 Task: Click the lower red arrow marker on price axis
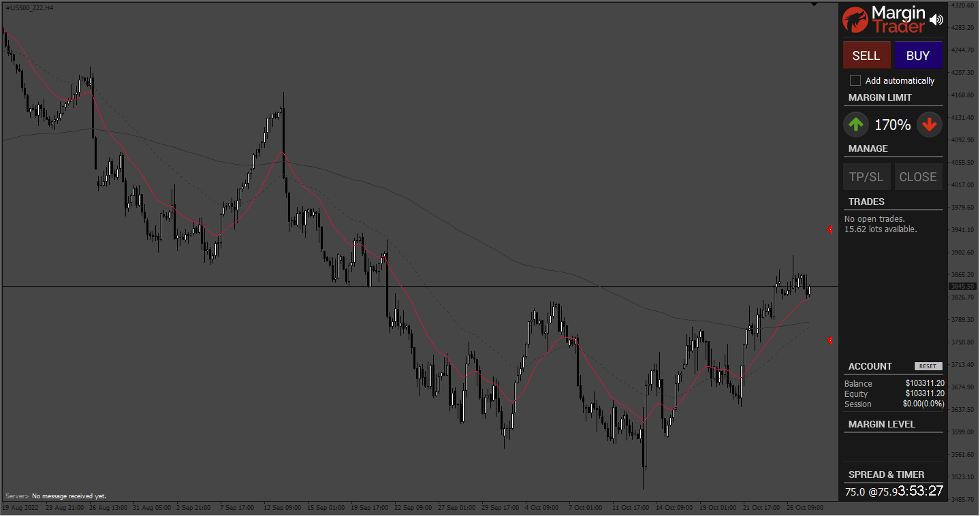829,340
